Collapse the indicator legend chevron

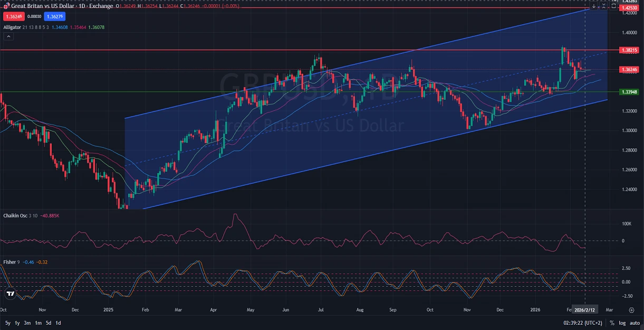pos(8,36)
